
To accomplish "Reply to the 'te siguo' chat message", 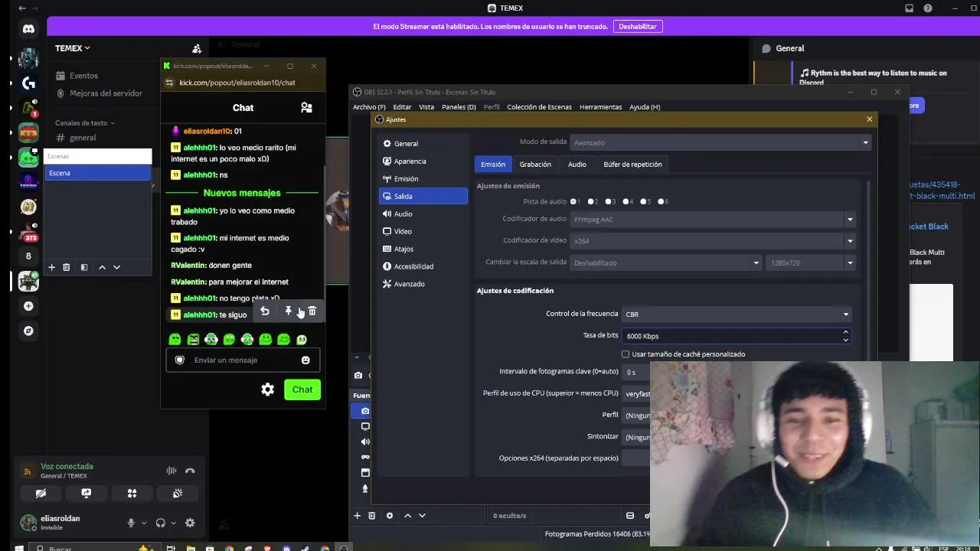I will click(265, 311).
